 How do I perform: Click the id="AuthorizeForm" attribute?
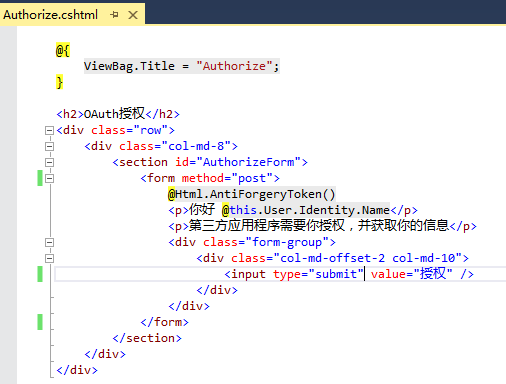click(238, 162)
